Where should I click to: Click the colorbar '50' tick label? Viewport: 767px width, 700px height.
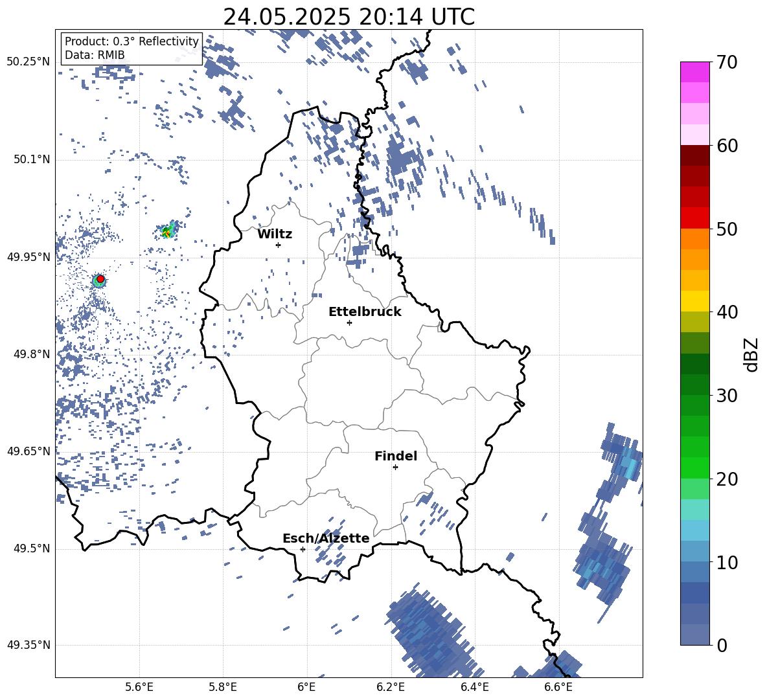pos(727,229)
